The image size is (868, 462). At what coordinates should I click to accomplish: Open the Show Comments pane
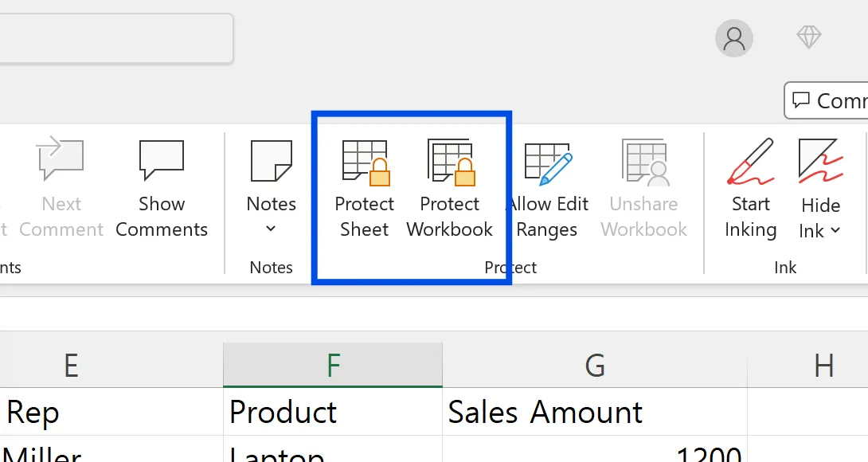(161, 183)
